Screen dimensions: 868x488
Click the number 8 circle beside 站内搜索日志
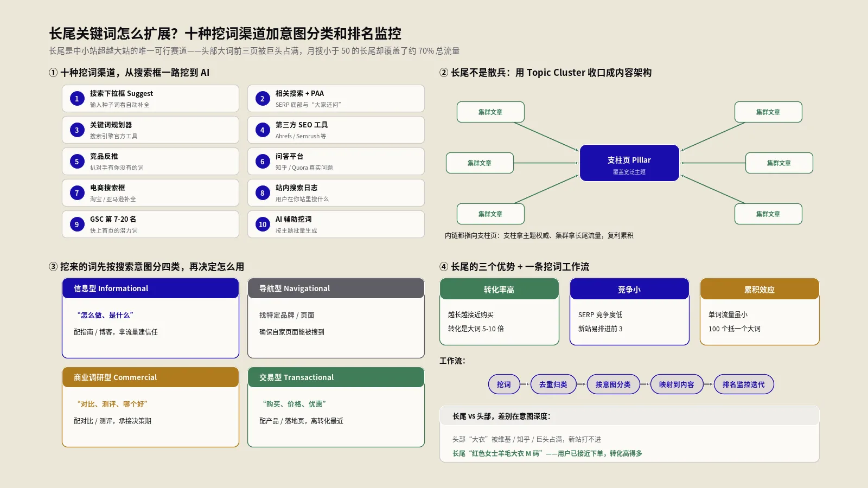click(x=263, y=193)
